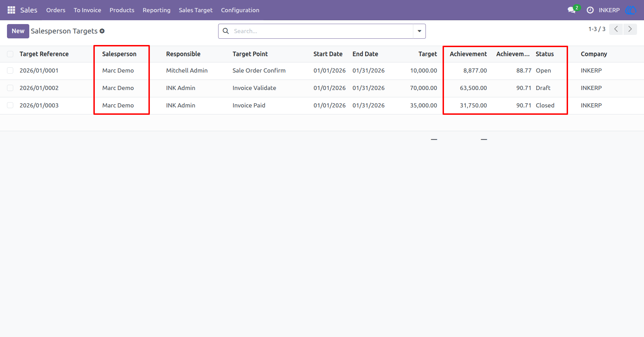Open the conversations chat bubble icon

[x=572, y=10]
